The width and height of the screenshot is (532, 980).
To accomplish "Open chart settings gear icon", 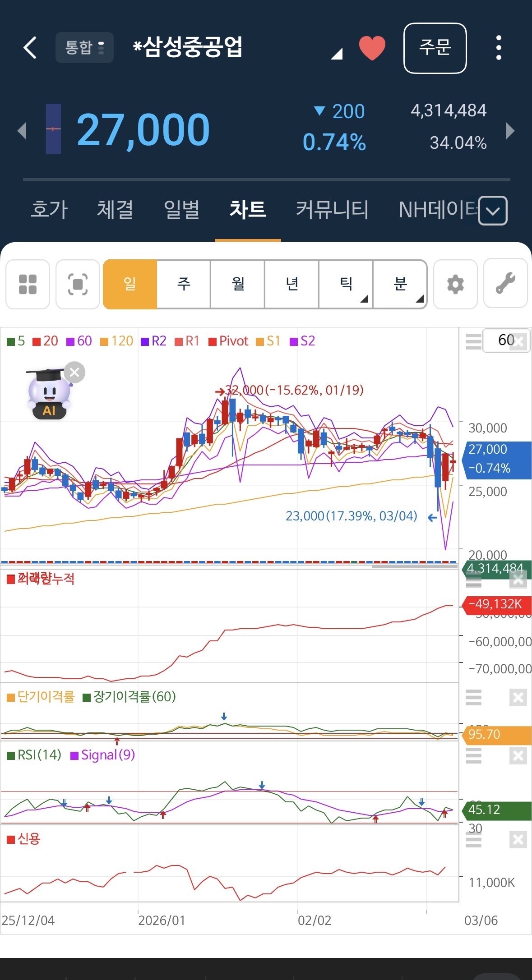I will point(455,284).
